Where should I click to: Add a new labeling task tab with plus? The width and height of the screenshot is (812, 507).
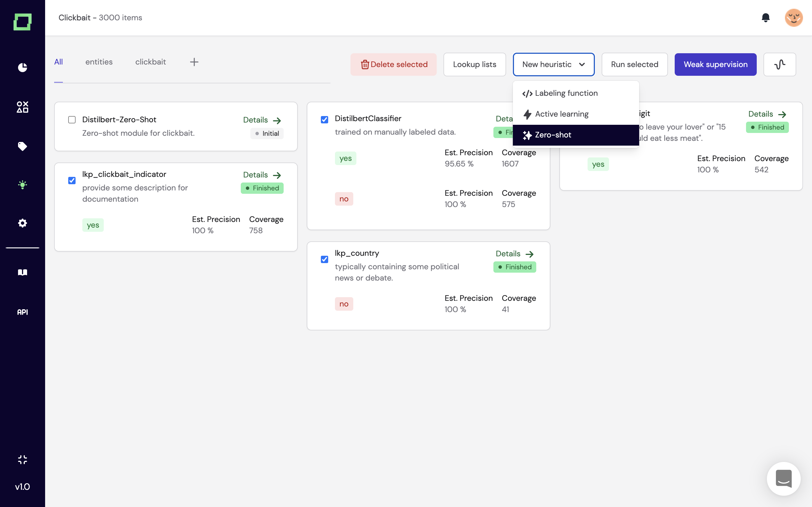[194, 62]
